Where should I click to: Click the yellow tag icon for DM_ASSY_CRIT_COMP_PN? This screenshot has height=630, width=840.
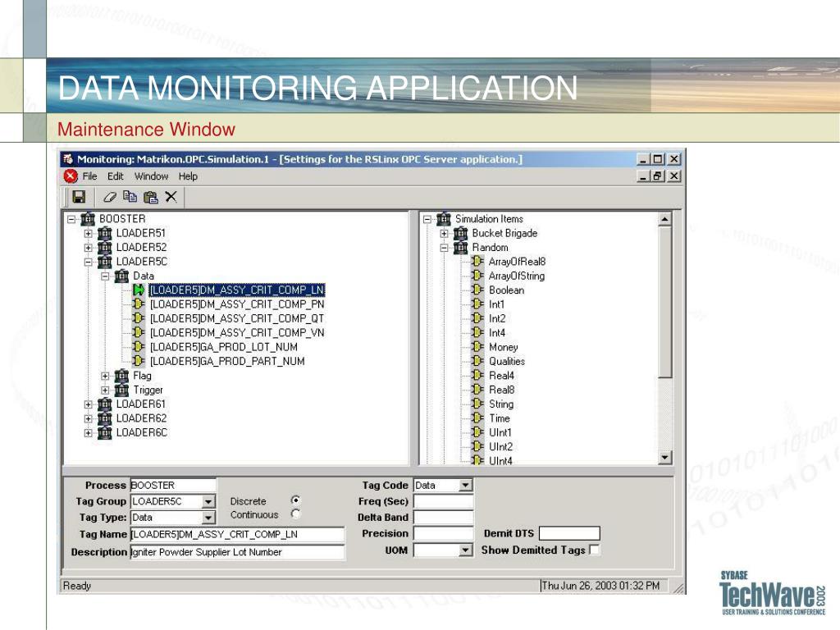click(x=139, y=304)
